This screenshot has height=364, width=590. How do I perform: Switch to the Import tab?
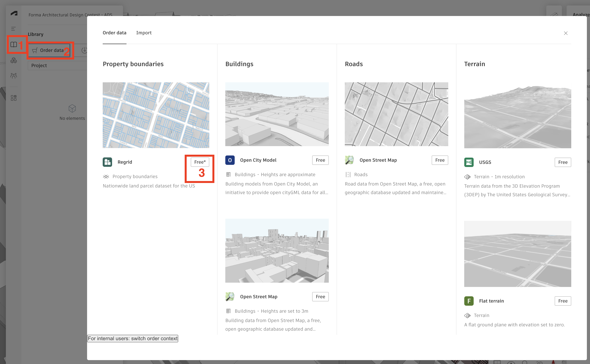tap(144, 33)
